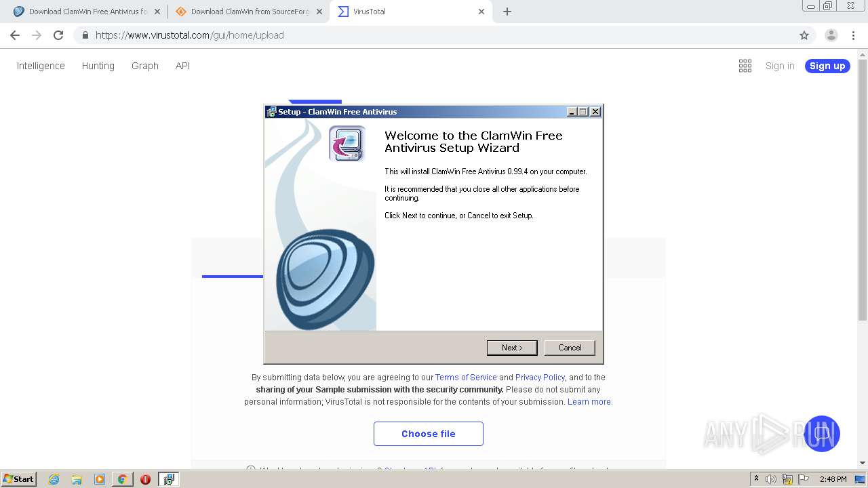This screenshot has width=868, height=488.
Task: Go back in the browser
Action: pyautogui.click(x=15, y=35)
